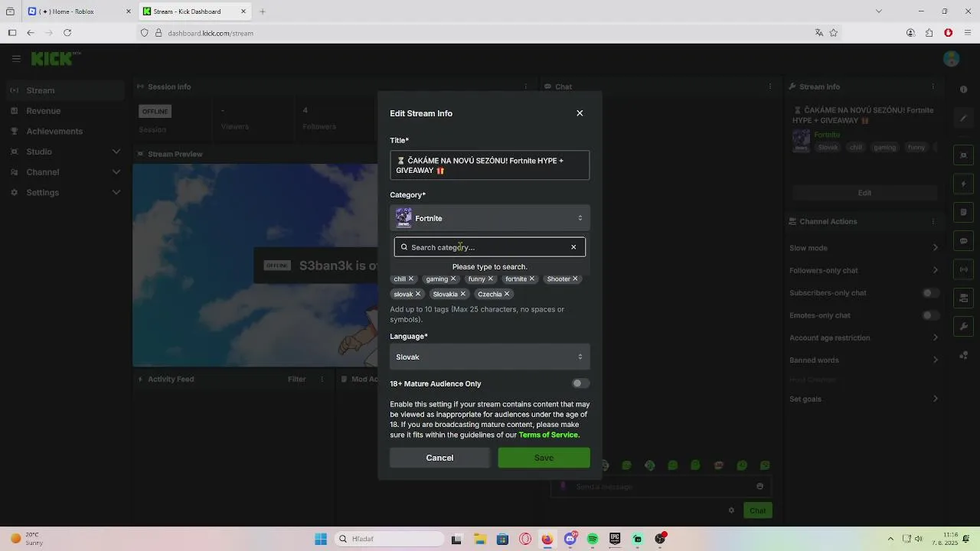Screen dimensions: 980x551
Task: Click the browser address bar URL
Action: point(211,33)
